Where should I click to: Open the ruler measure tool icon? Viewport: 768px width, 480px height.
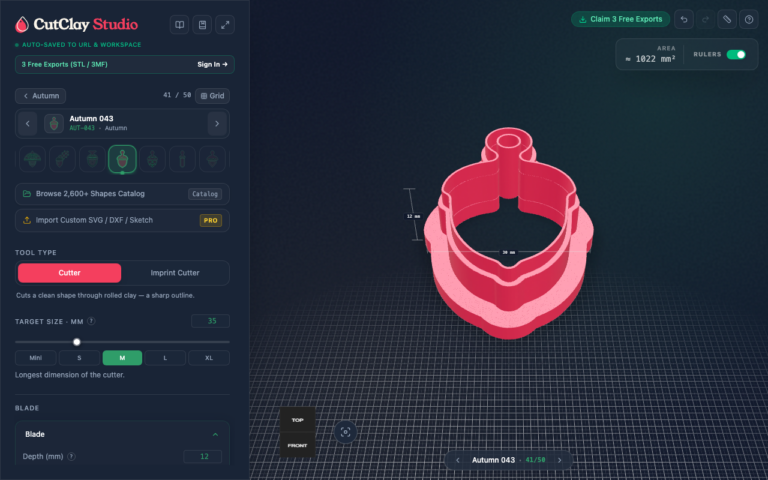pyautogui.click(x=727, y=20)
